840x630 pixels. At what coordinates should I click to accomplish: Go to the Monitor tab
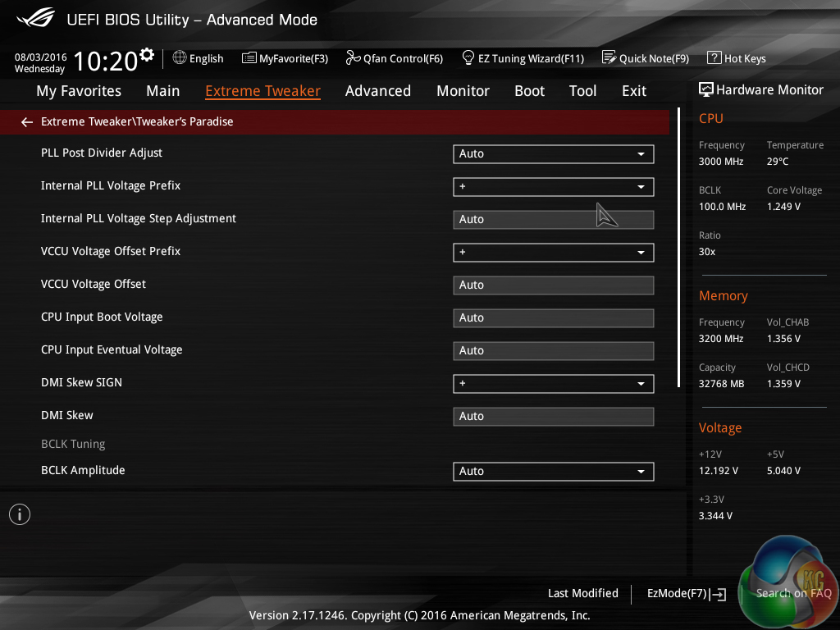click(463, 91)
